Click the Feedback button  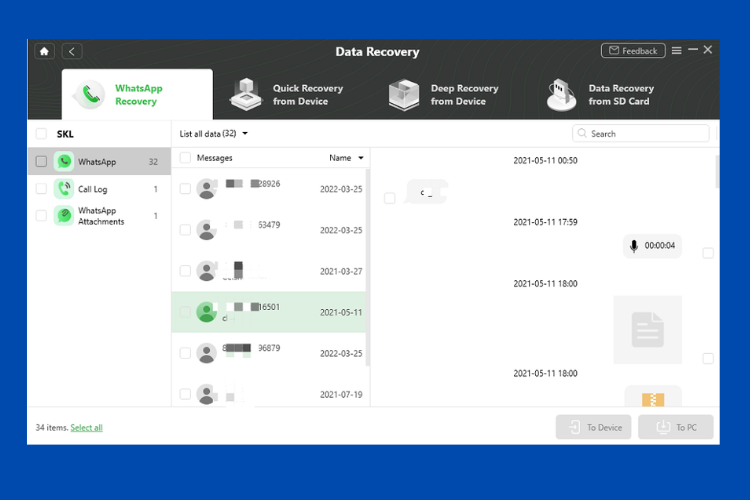633,51
